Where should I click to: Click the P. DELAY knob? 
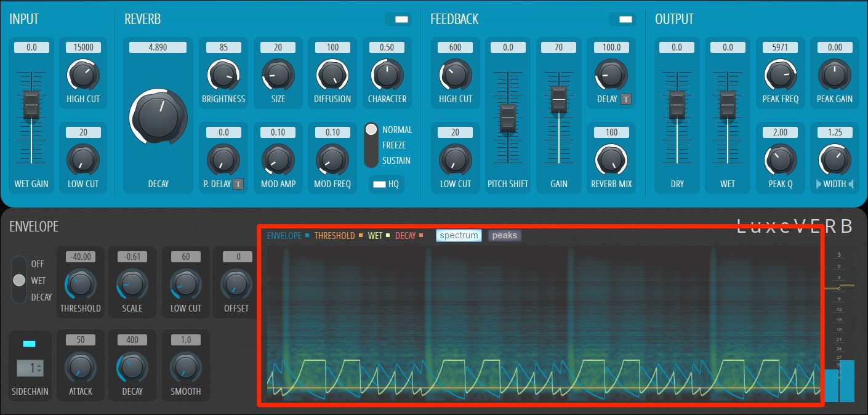point(223,160)
